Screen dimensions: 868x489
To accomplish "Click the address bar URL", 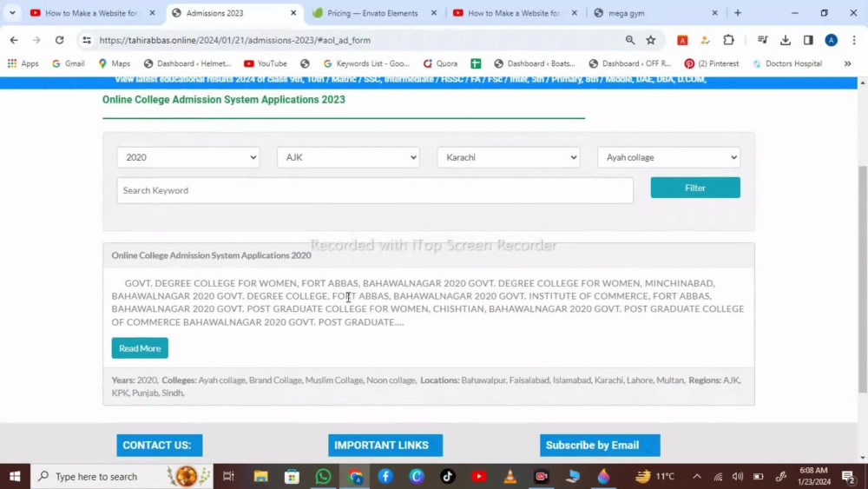I will (234, 40).
